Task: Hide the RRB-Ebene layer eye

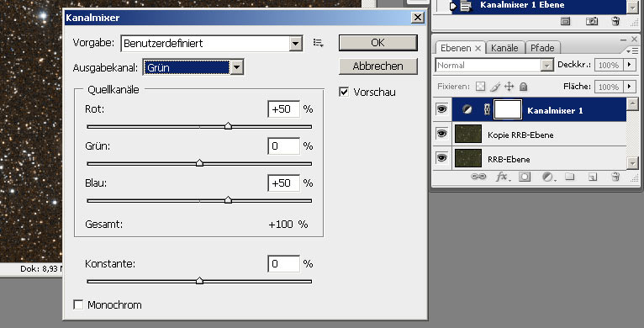Action: pyautogui.click(x=442, y=158)
